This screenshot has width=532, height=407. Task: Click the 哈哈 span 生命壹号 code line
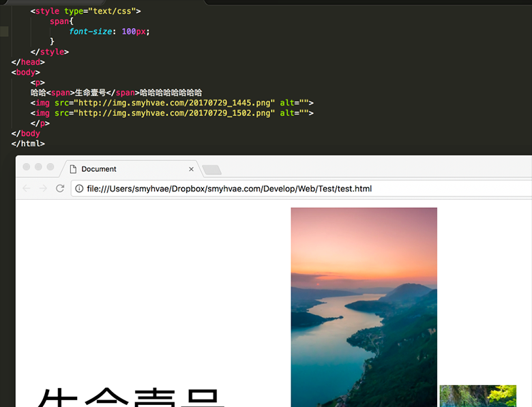[x=117, y=93]
